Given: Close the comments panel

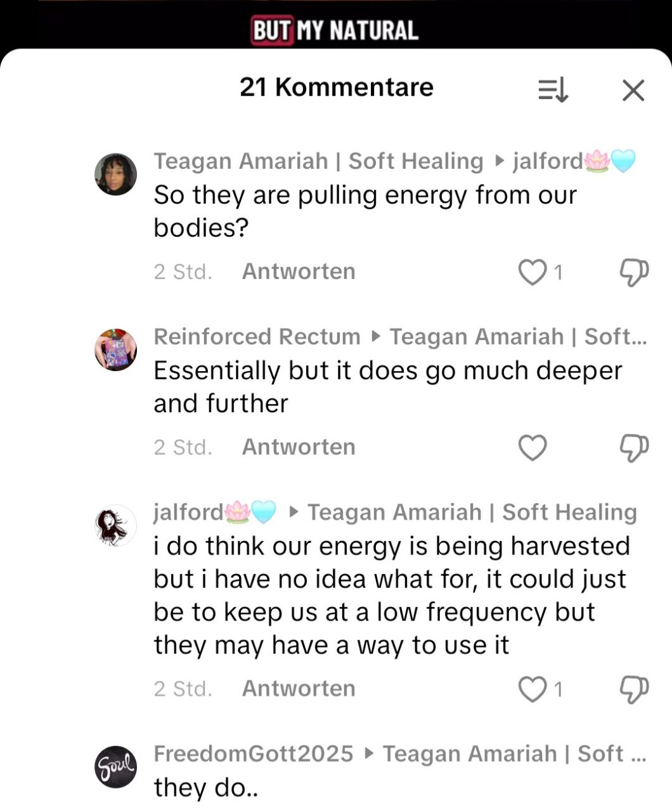Looking at the screenshot, I should point(633,90).
